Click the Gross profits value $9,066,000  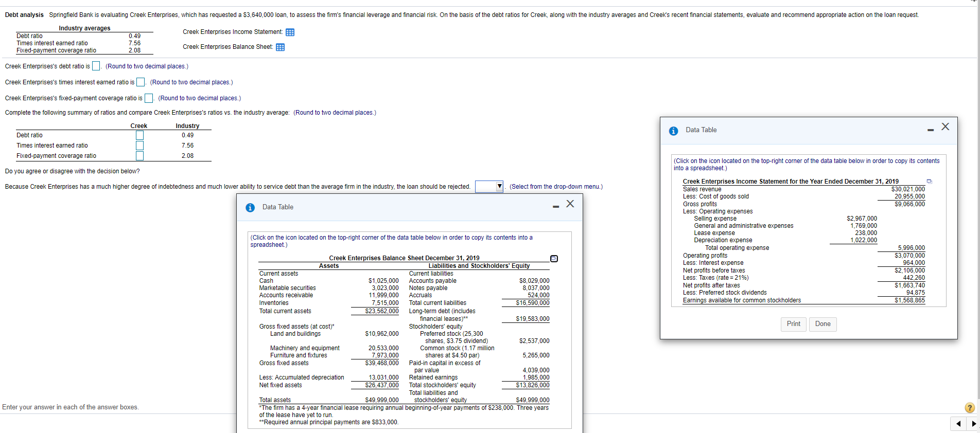click(909, 204)
